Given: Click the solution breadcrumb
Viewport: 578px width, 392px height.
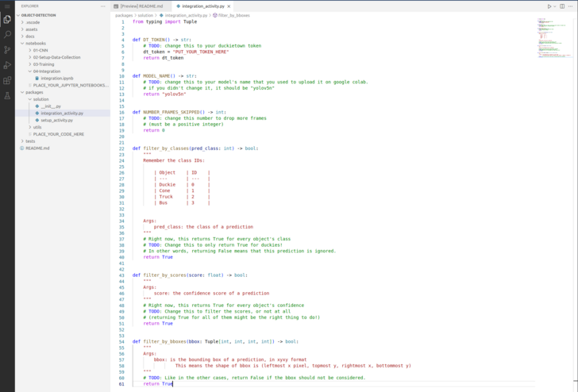Looking at the screenshot, I should coord(145,16).
